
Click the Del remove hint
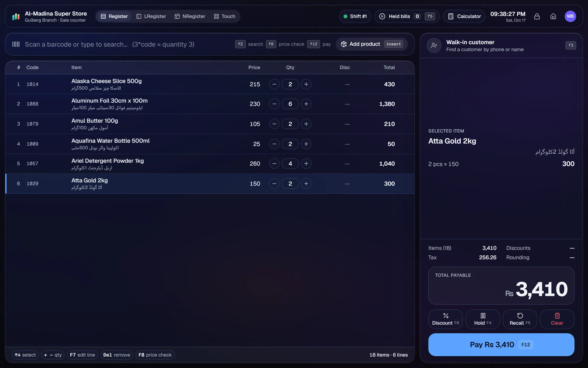point(117,355)
